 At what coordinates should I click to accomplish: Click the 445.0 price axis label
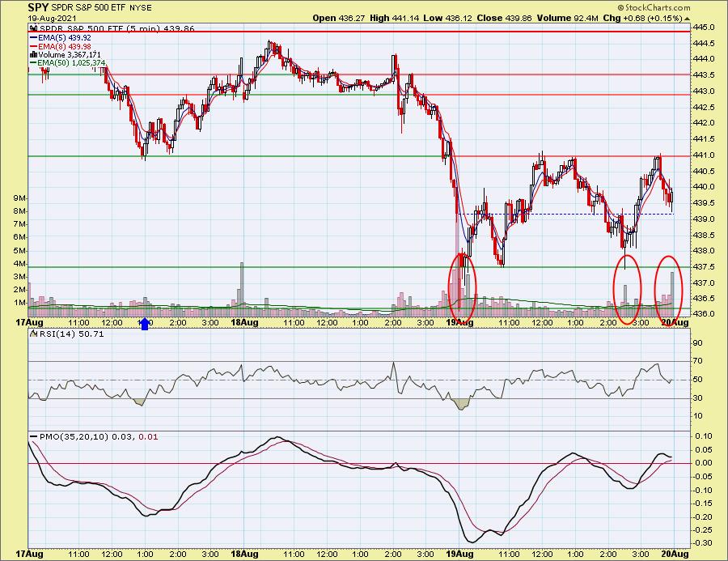[x=704, y=28]
